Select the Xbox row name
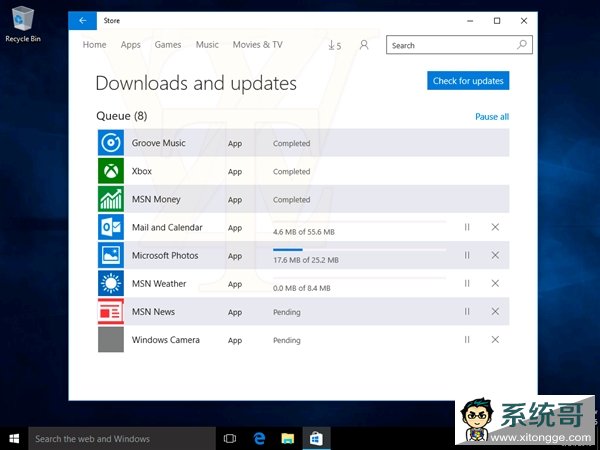600x450 pixels. (x=142, y=171)
